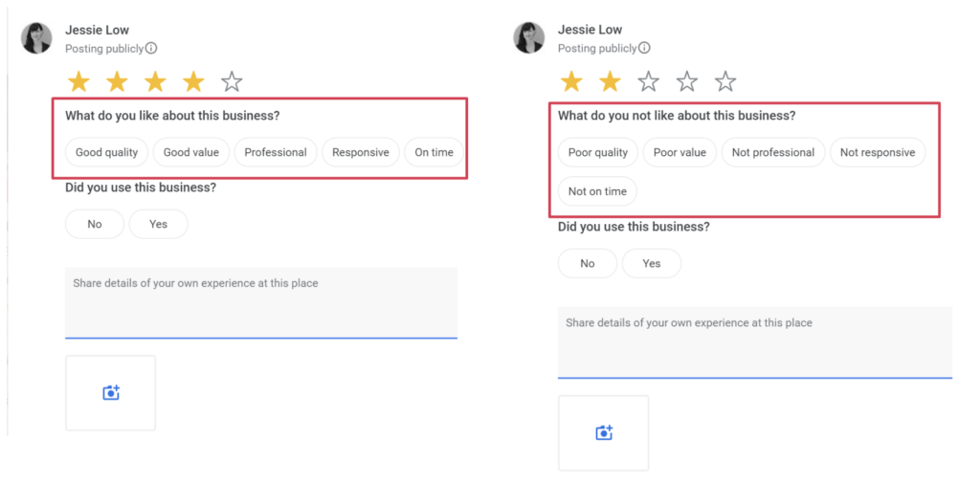Select the third star in right review form
The height and width of the screenshot is (484, 980).
pos(649,82)
